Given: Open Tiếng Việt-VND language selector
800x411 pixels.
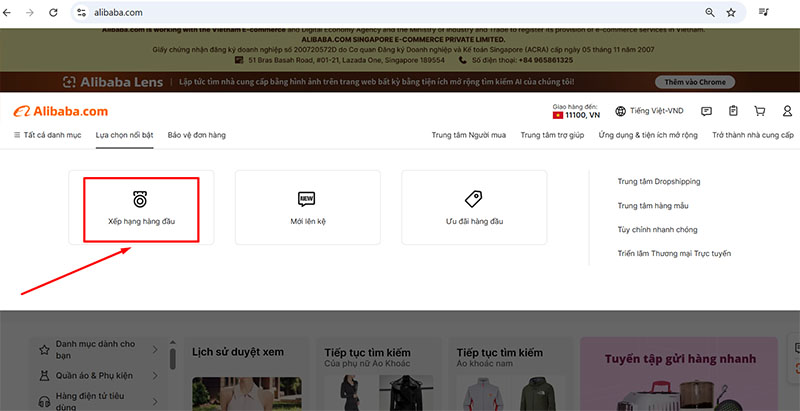Looking at the screenshot, I should coord(650,111).
